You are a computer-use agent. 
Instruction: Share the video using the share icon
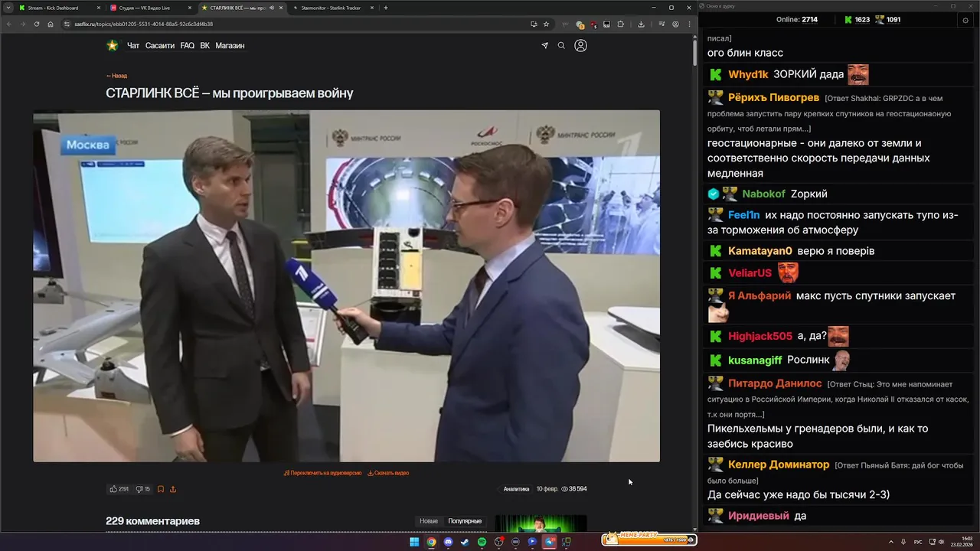173,489
